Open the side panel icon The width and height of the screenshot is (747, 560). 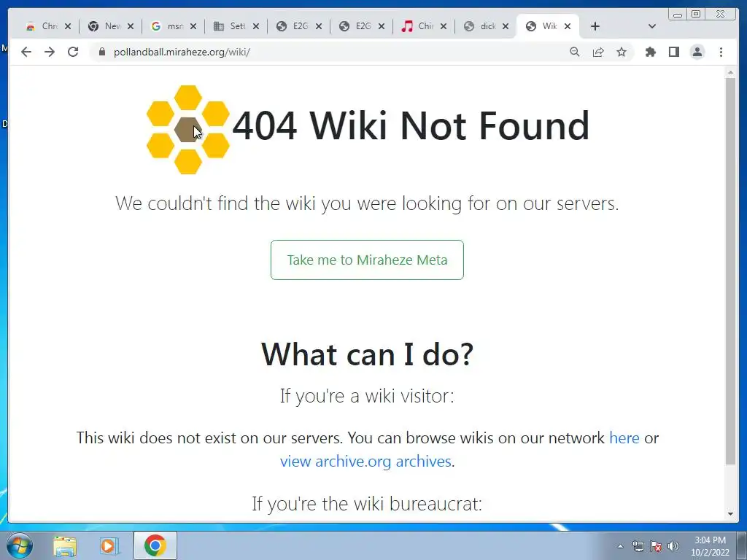pyautogui.click(x=673, y=52)
